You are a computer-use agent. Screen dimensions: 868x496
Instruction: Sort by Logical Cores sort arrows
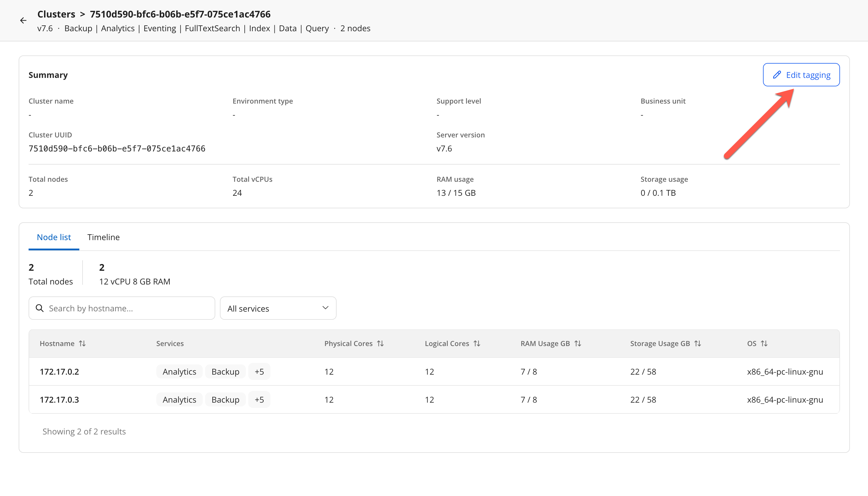coord(477,343)
